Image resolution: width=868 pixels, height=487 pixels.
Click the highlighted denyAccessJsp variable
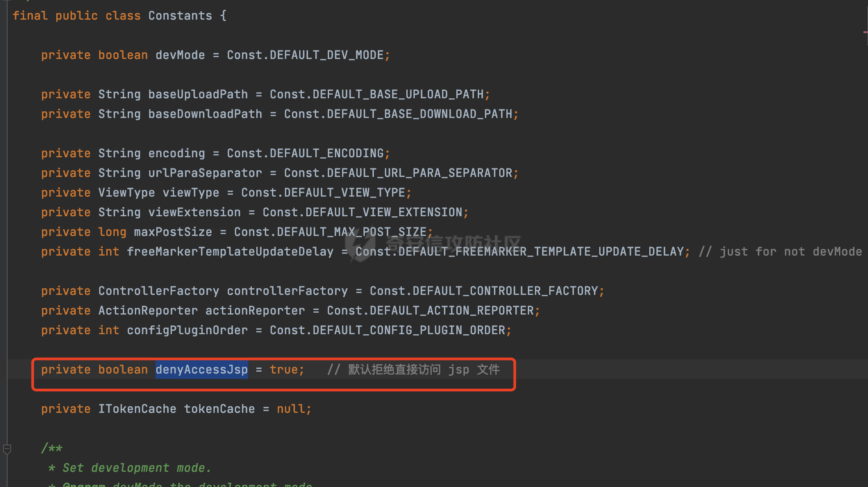coord(201,369)
